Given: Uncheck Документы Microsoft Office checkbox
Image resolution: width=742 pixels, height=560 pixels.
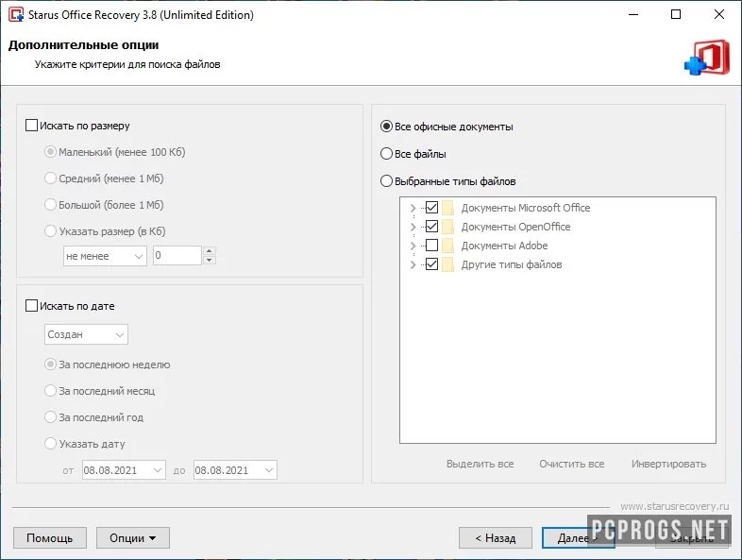Looking at the screenshot, I should coord(431,208).
